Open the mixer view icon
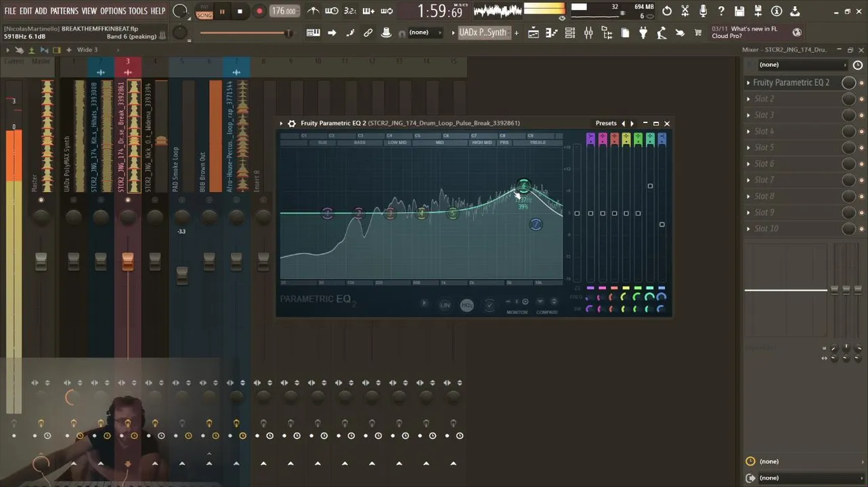The width and height of the screenshot is (868, 487). tap(588, 32)
